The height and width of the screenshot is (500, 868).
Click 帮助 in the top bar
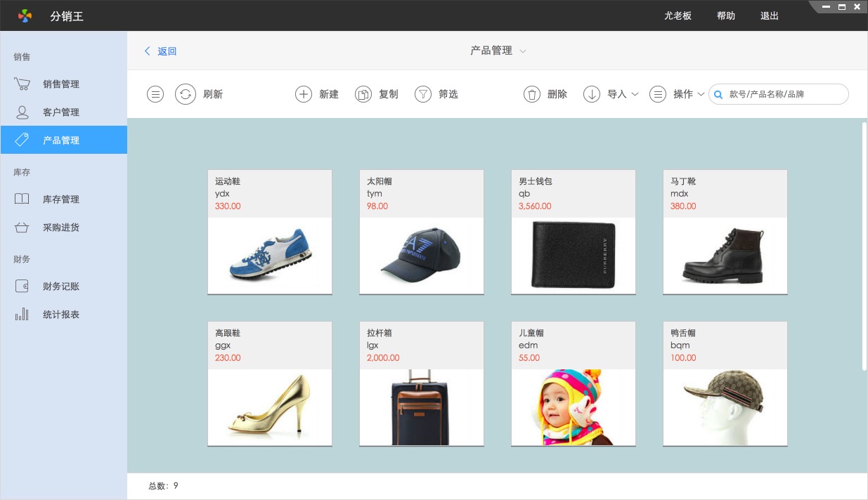(726, 15)
